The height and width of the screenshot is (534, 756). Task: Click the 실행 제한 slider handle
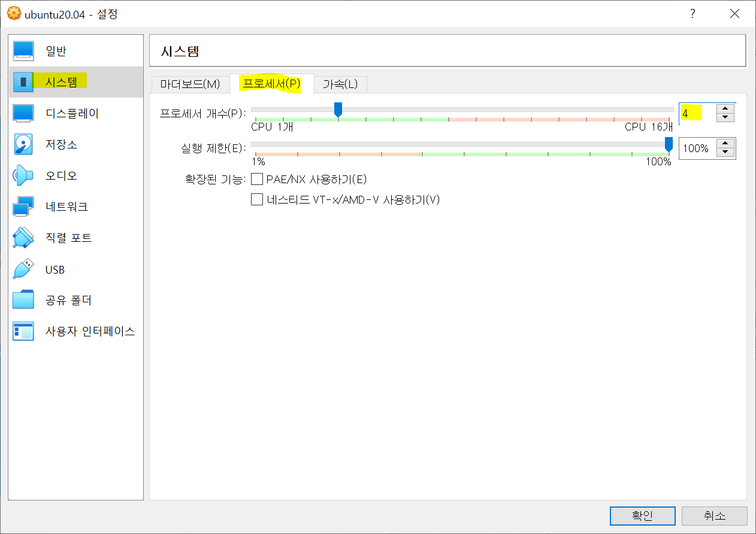point(669,144)
